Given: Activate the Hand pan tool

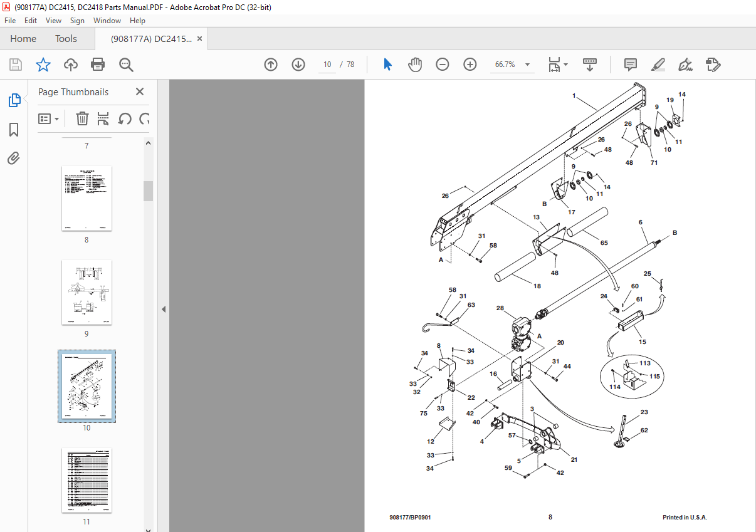Looking at the screenshot, I should click(415, 65).
